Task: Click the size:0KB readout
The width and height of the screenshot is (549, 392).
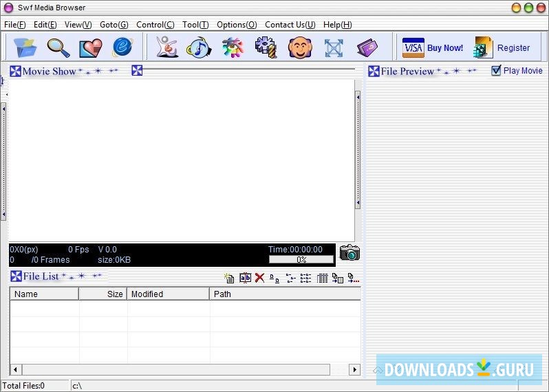Action: click(114, 260)
